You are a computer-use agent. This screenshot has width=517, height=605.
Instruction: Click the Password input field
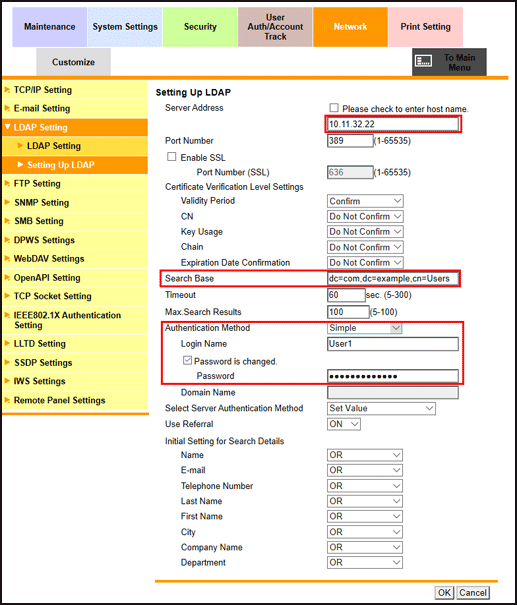393,376
